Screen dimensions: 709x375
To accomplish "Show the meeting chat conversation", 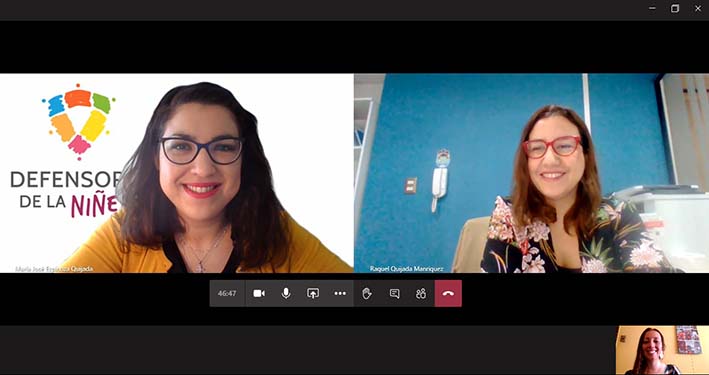I will [x=394, y=294].
